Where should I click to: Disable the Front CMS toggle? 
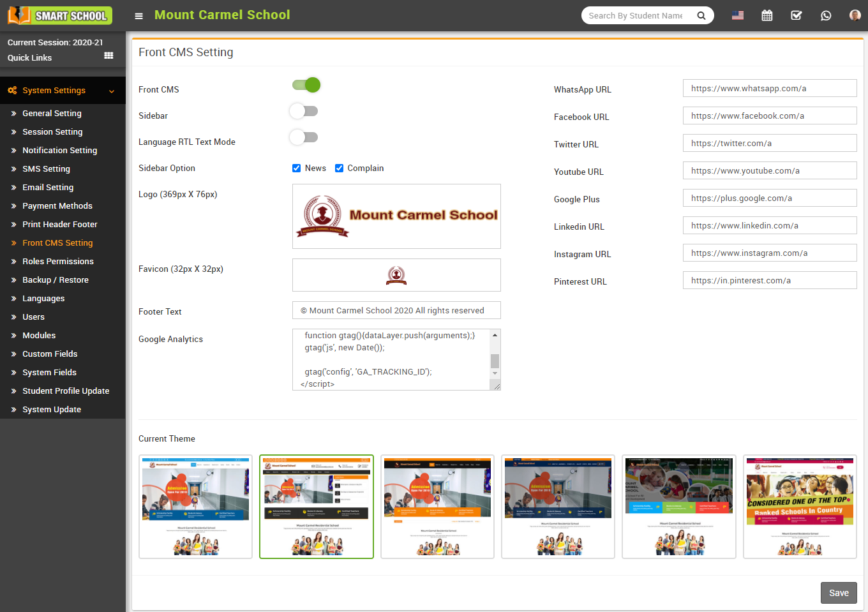[306, 84]
